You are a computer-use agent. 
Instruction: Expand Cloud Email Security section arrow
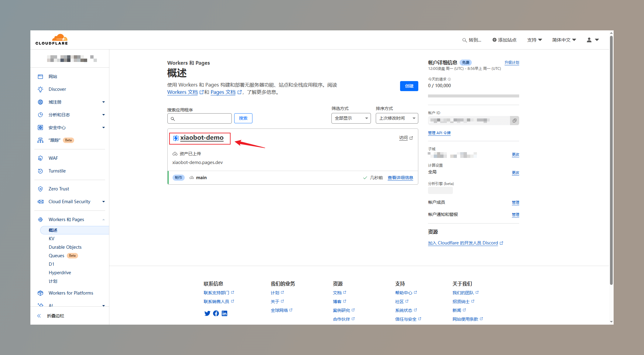coord(104,202)
